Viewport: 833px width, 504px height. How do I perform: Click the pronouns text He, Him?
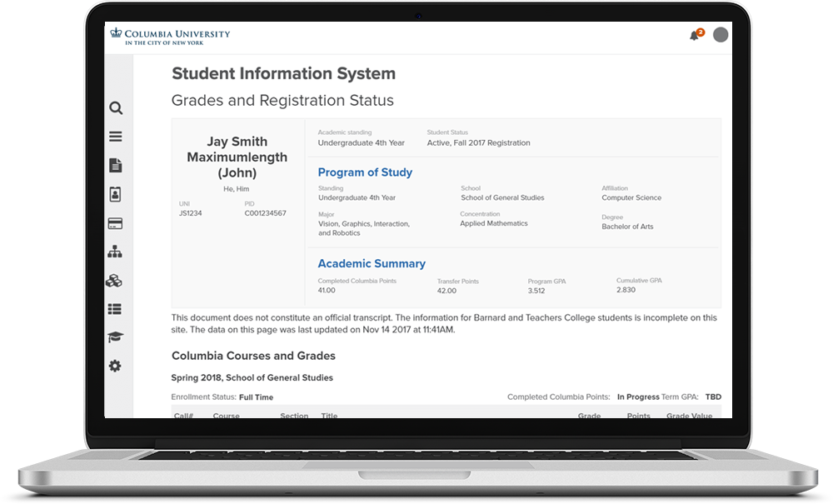[x=236, y=189]
